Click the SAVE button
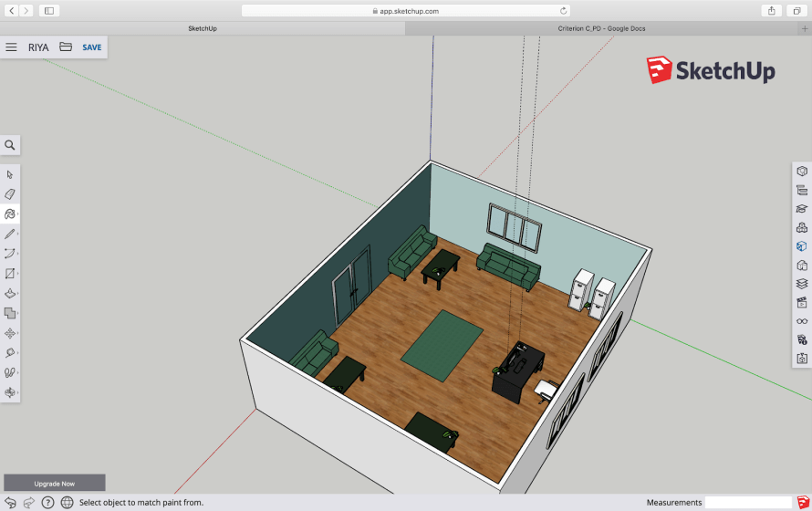 pos(92,47)
